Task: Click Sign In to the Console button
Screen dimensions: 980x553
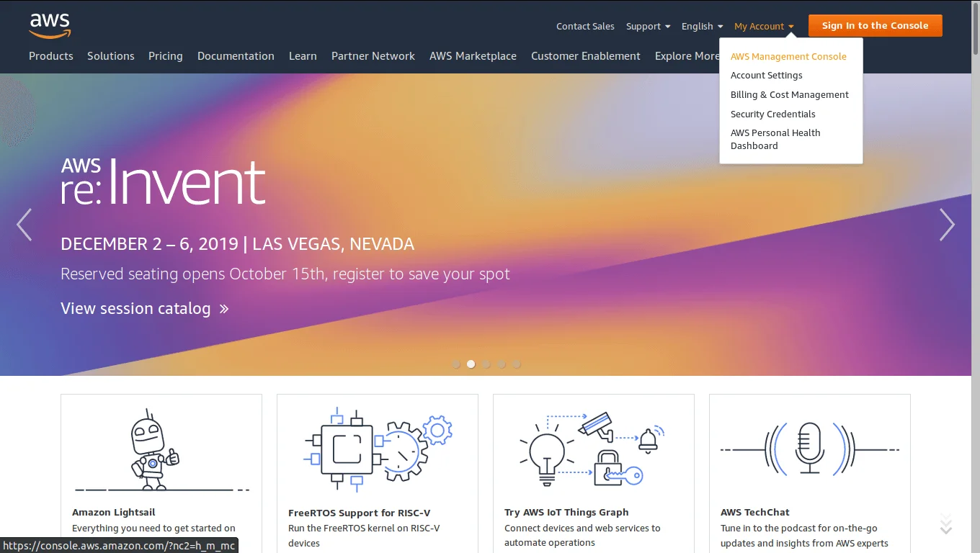Action: 875,26
